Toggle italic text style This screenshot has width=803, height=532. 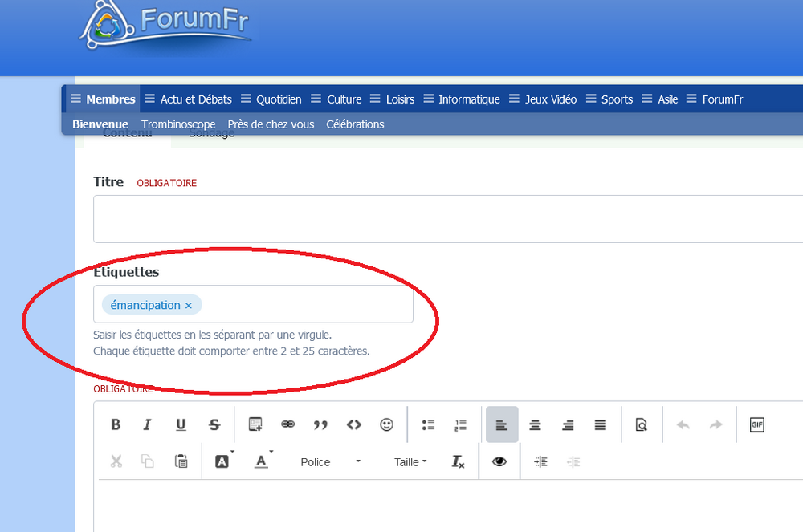[x=148, y=425]
